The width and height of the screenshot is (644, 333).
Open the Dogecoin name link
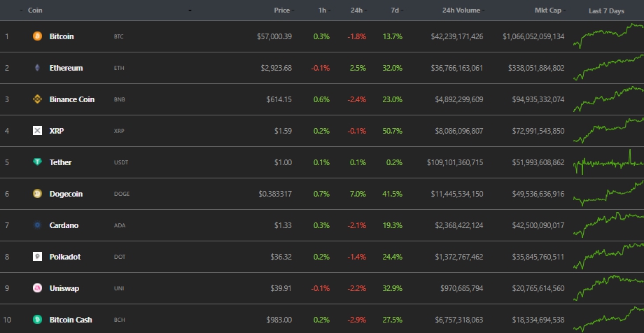[66, 194]
